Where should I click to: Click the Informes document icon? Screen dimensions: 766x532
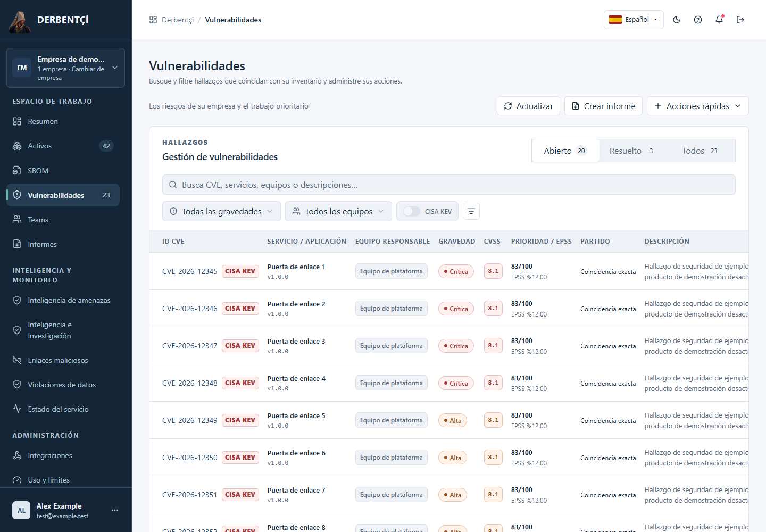click(17, 244)
